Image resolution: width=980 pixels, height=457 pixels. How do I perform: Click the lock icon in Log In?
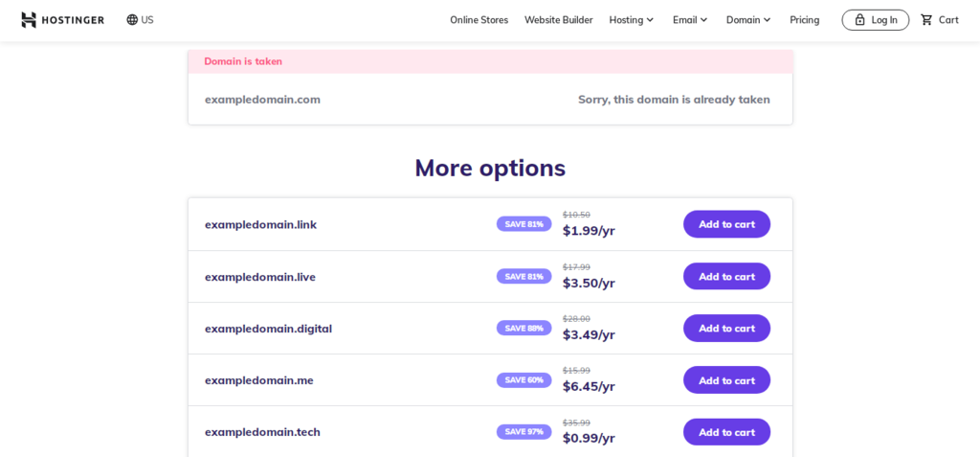click(x=859, y=20)
